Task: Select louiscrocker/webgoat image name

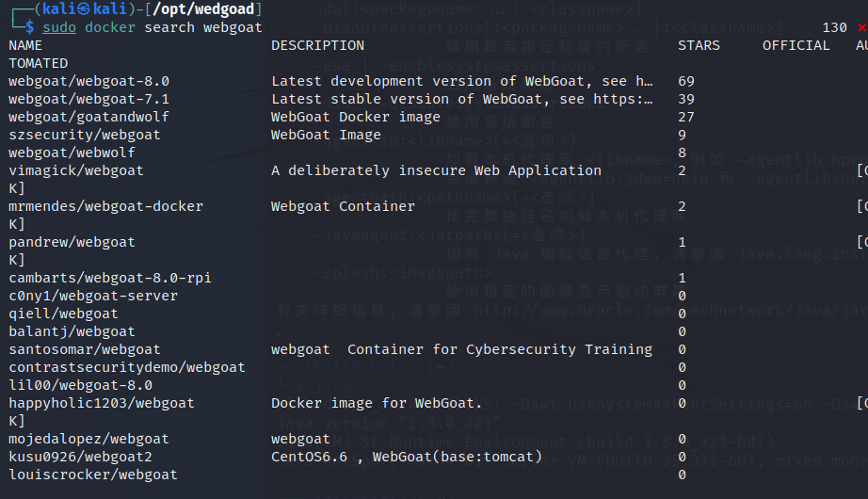Action: [x=93, y=475]
